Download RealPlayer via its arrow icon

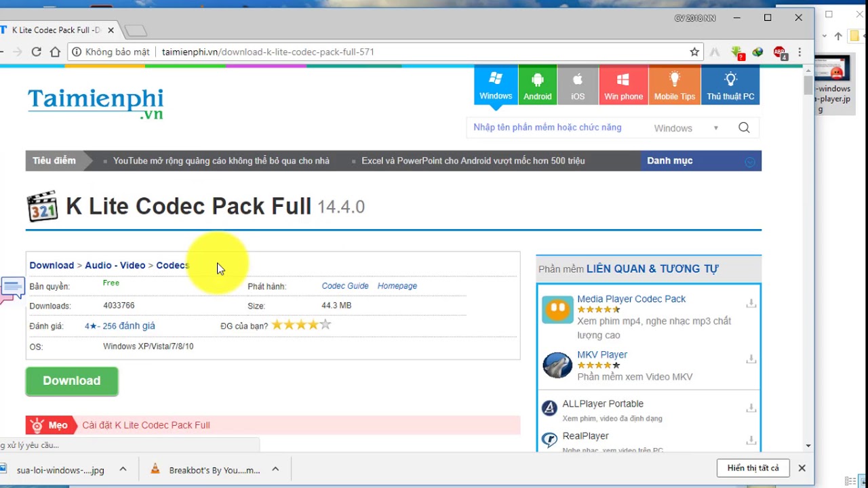click(751, 441)
